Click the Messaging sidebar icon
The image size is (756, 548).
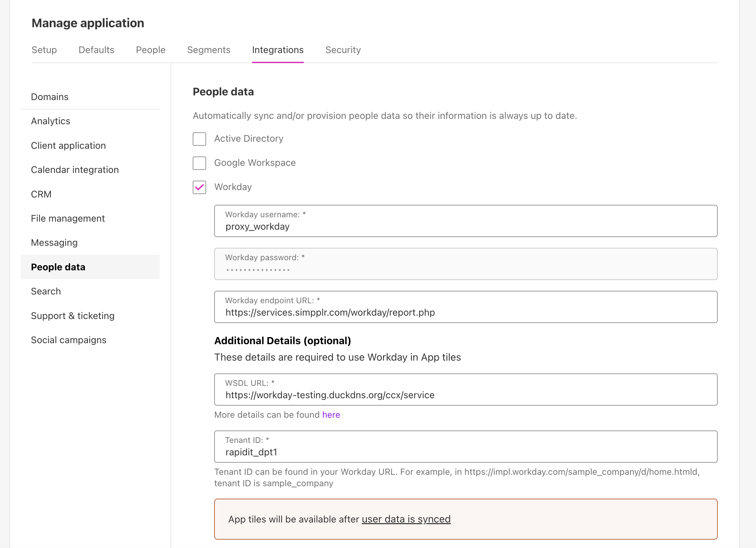54,242
